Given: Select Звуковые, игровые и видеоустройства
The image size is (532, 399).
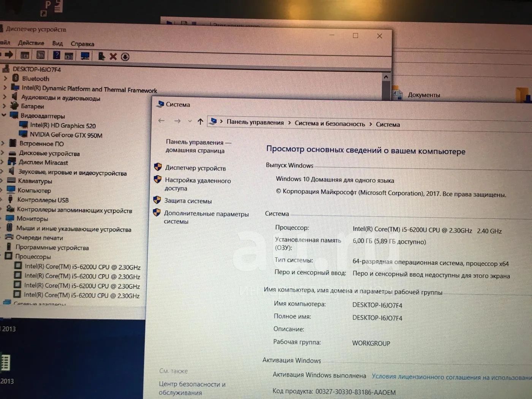Looking at the screenshot, I should [x=73, y=173].
